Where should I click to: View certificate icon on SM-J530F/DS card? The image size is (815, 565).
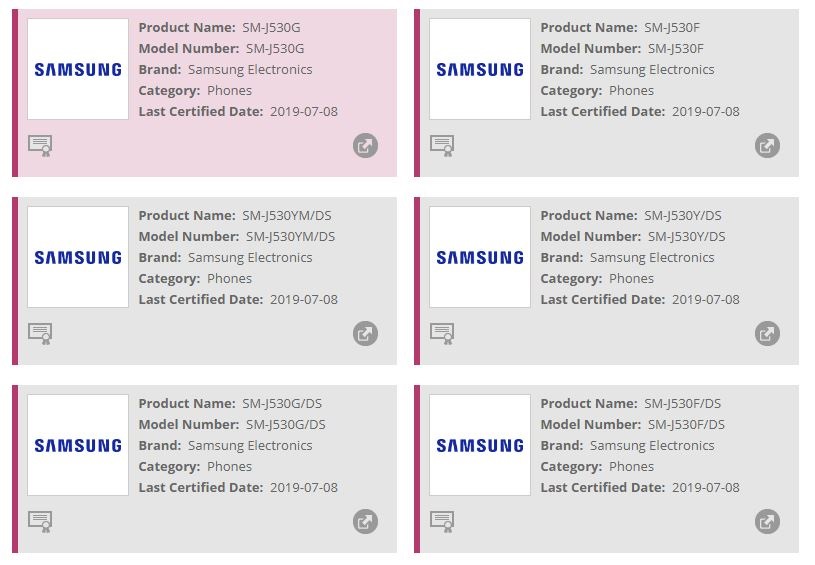(x=442, y=522)
